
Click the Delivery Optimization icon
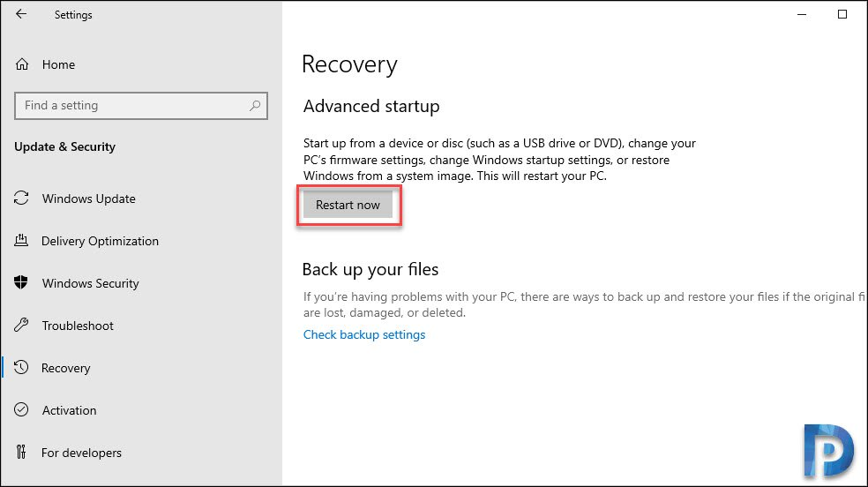(21, 240)
